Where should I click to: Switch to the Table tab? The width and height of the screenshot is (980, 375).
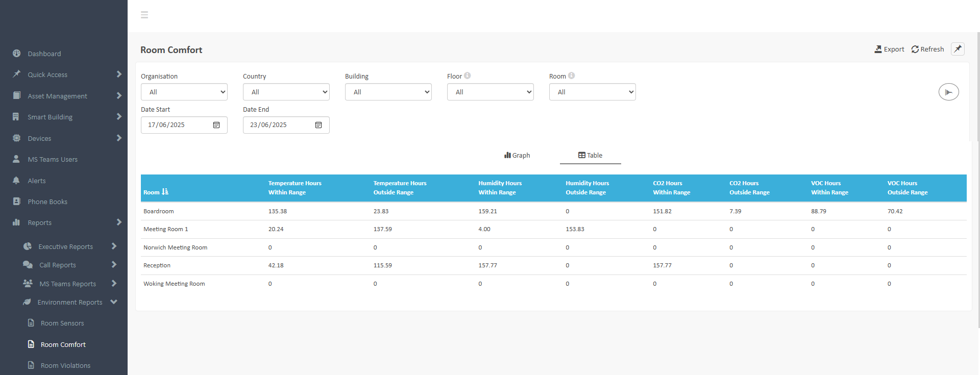click(590, 155)
